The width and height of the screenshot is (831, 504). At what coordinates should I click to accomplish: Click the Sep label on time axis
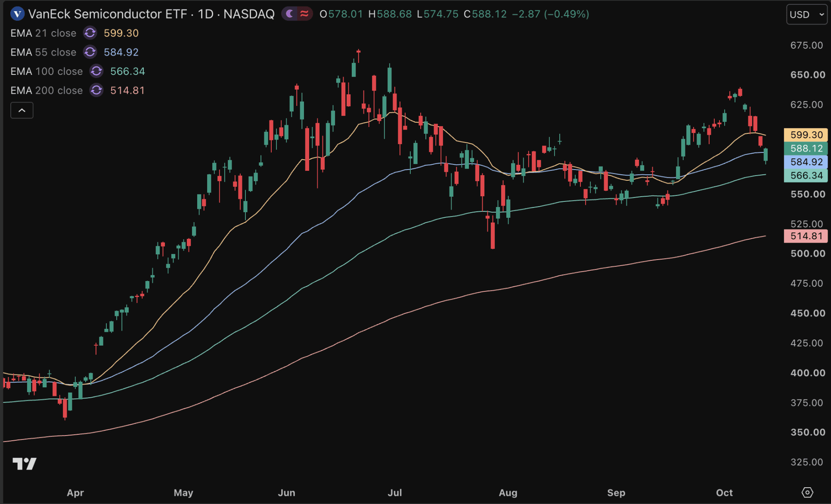tap(616, 493)
